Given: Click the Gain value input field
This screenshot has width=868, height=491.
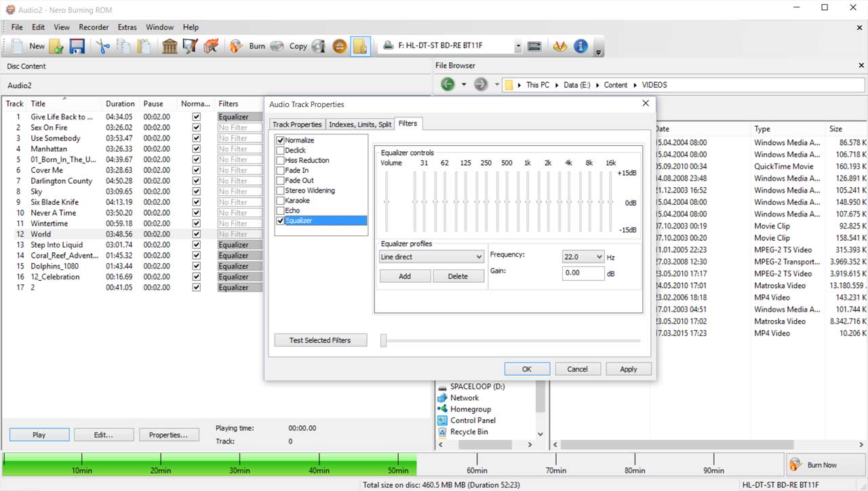Looking at the screenshot, I should click(583, 273).
